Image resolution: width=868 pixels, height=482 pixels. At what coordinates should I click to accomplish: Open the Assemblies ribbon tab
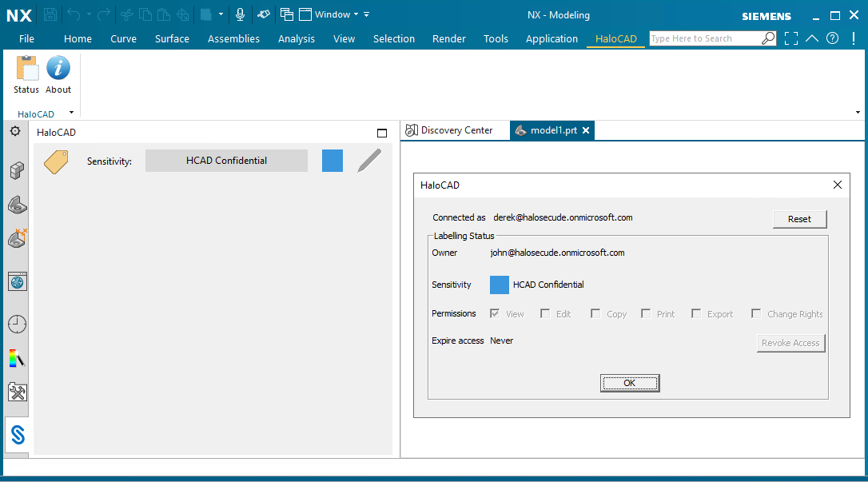click(233, 38)
